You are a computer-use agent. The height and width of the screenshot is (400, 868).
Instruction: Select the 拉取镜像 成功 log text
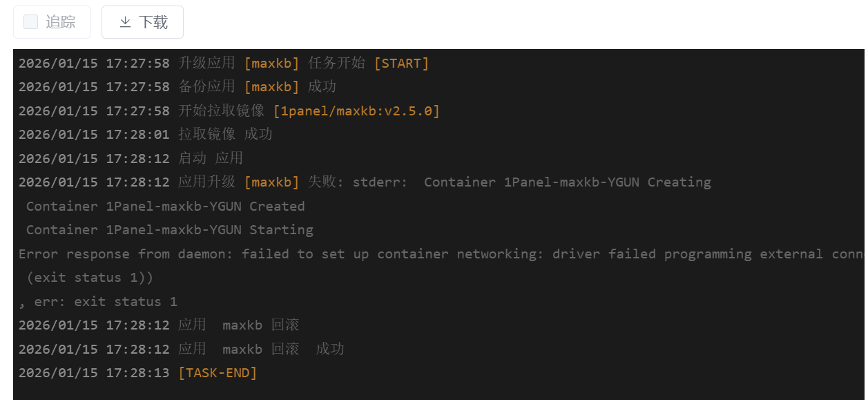(x=225, y=135)
